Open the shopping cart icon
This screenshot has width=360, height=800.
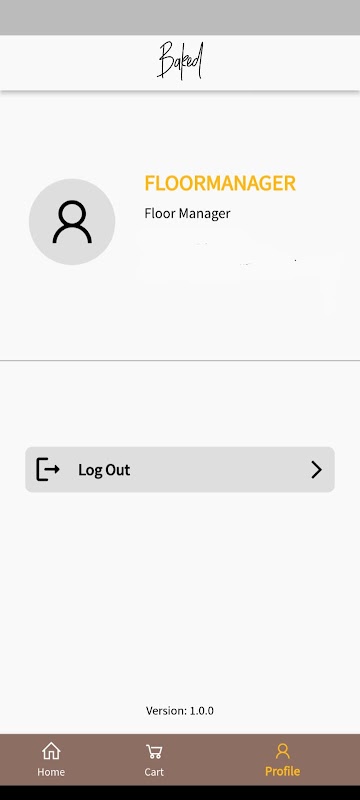[154, 752]
